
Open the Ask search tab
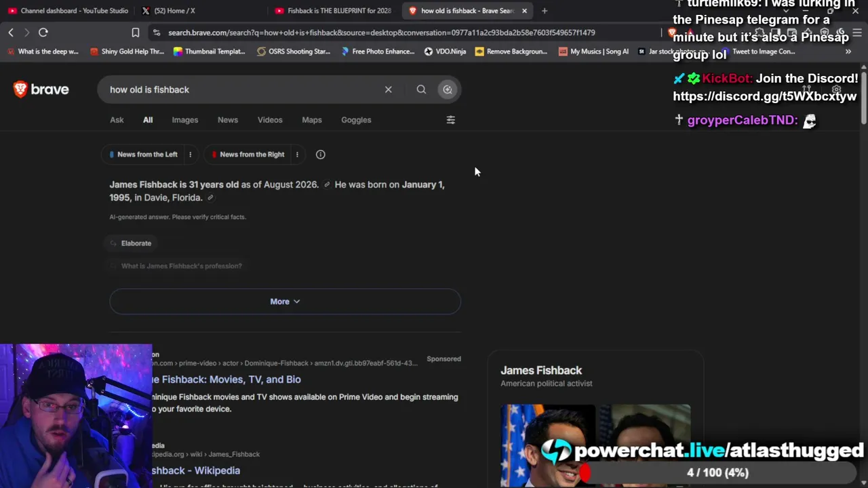coord(117,120)
